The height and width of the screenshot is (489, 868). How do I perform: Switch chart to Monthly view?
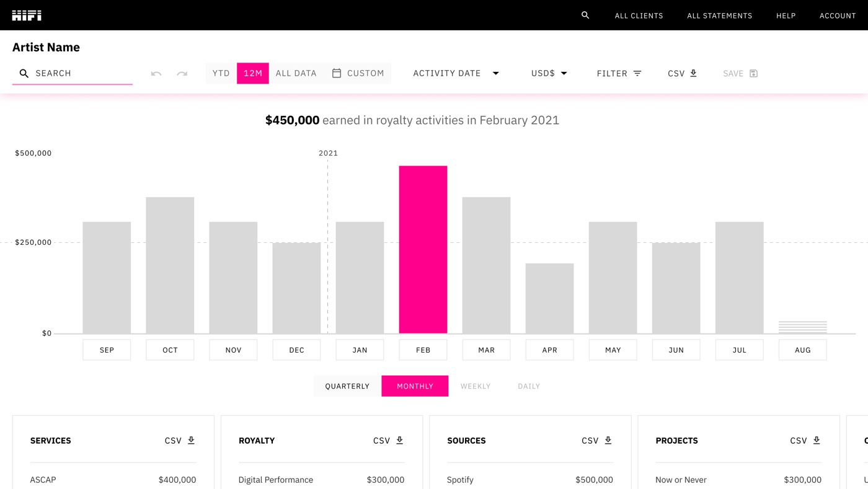(415, 386)
